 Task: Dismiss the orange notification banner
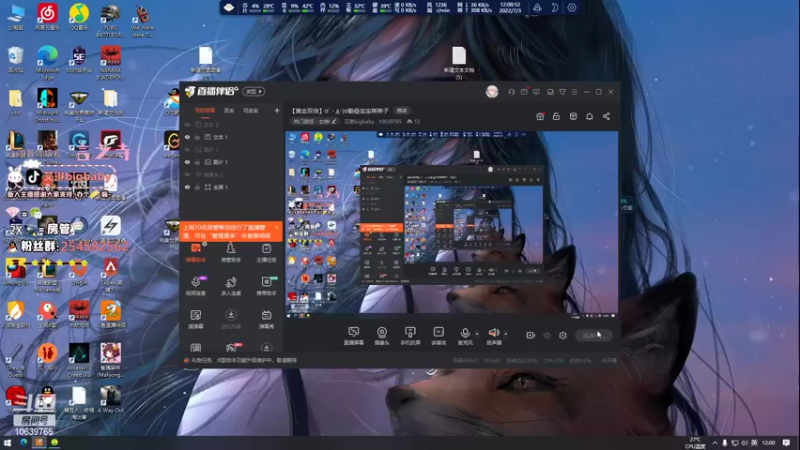[x=277, y=228]
